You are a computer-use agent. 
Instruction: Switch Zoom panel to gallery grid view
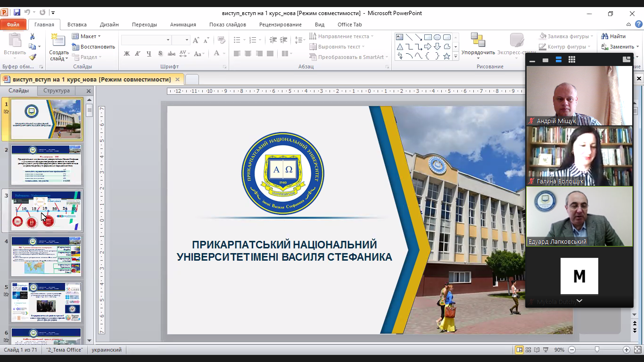point(572,60)
